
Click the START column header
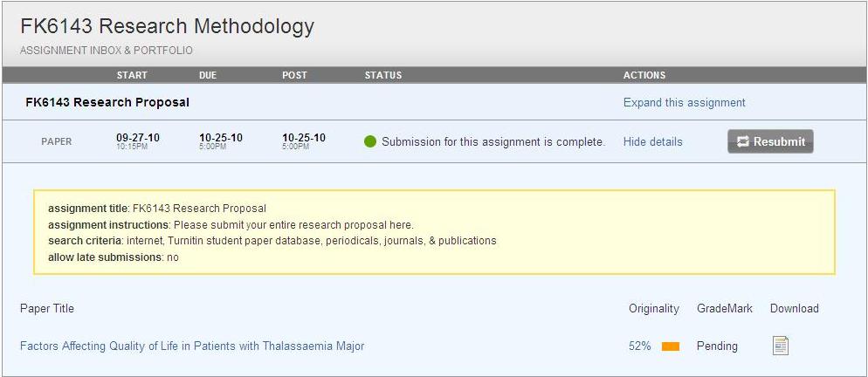tap(132, 75)
